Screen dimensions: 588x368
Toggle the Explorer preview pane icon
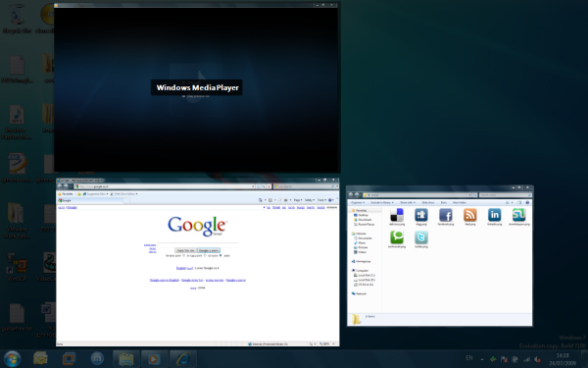click(x=519, y=202)
